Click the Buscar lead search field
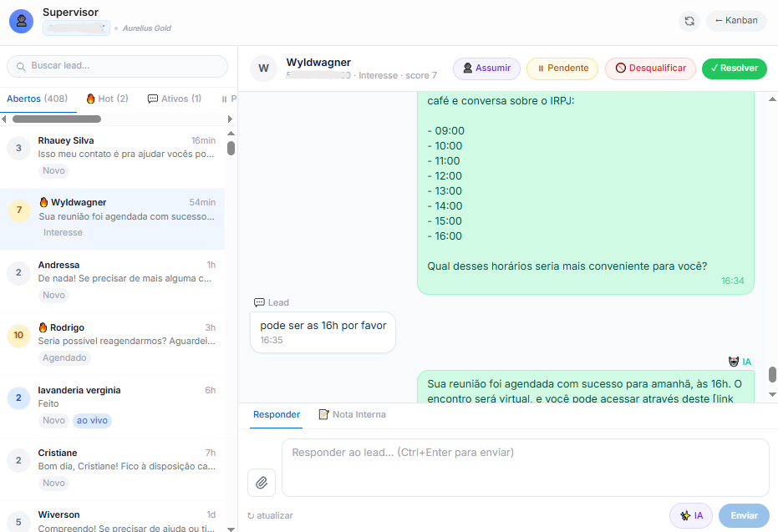The height and width of the screenshot is (532, 778). [117, 66]
